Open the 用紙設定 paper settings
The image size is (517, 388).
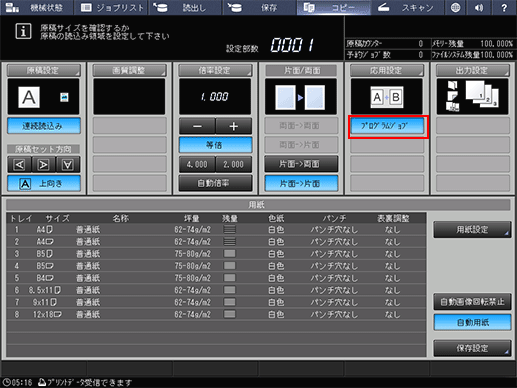tap(472, 230)
